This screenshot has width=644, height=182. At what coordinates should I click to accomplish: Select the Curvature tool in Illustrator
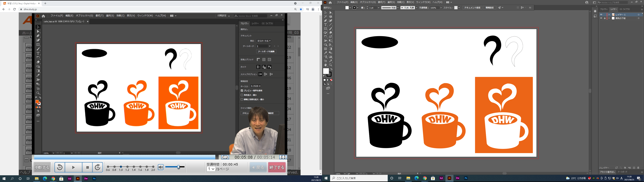pos(331,21)
